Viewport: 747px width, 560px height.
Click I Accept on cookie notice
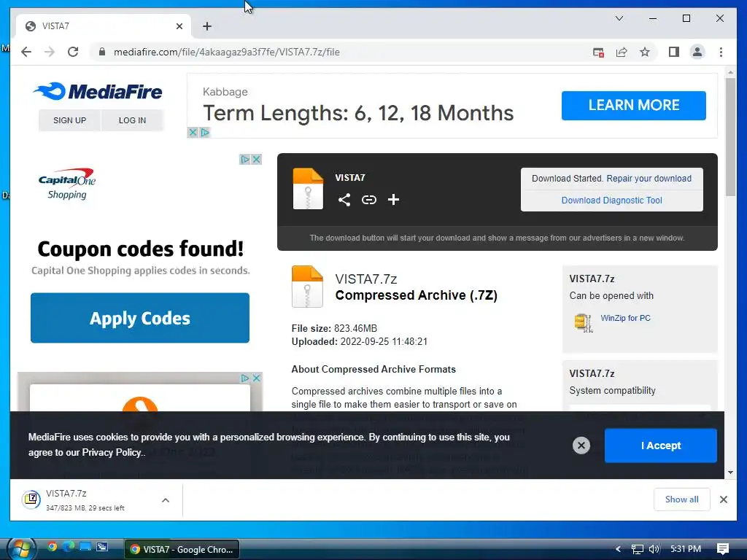(660, 446)
